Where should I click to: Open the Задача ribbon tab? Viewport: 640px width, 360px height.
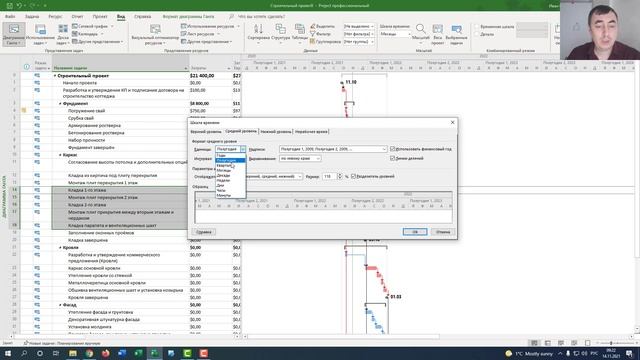[32, 17]
